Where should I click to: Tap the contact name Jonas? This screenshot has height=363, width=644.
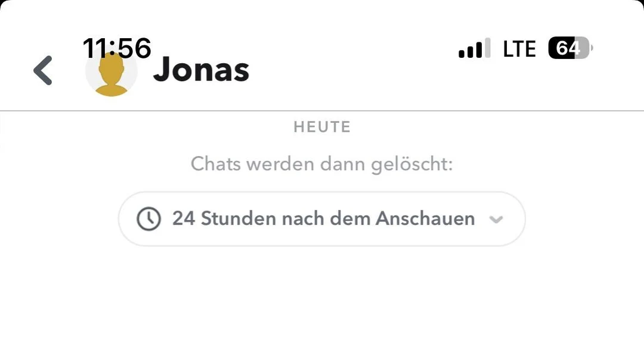[201, 70]
